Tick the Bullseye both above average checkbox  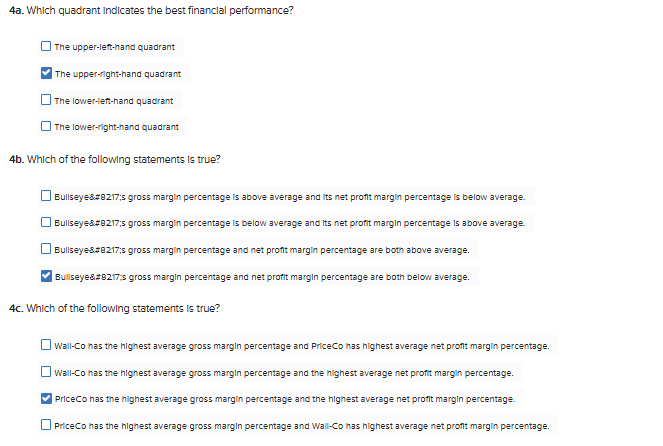tap(47, 249)
